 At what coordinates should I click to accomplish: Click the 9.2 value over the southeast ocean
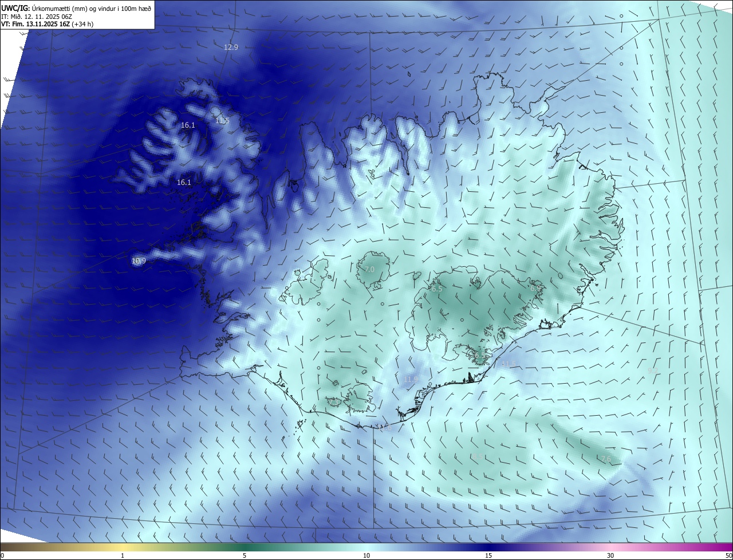pyautogui.click(x=652, y=371)
